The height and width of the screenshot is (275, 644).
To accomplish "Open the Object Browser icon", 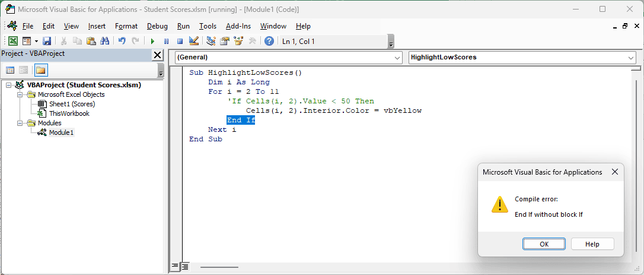I will [238, 41].
